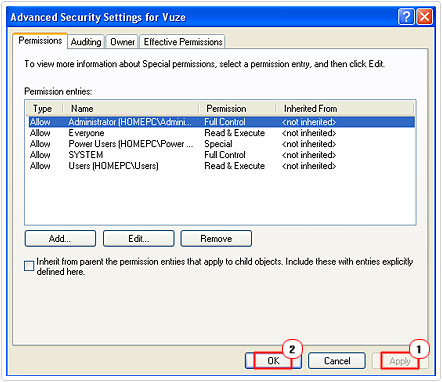The height and width of the screenshot is (382, 442).
Task: Click the Special permission of Power Users
Action: click(x=218, y=144)
